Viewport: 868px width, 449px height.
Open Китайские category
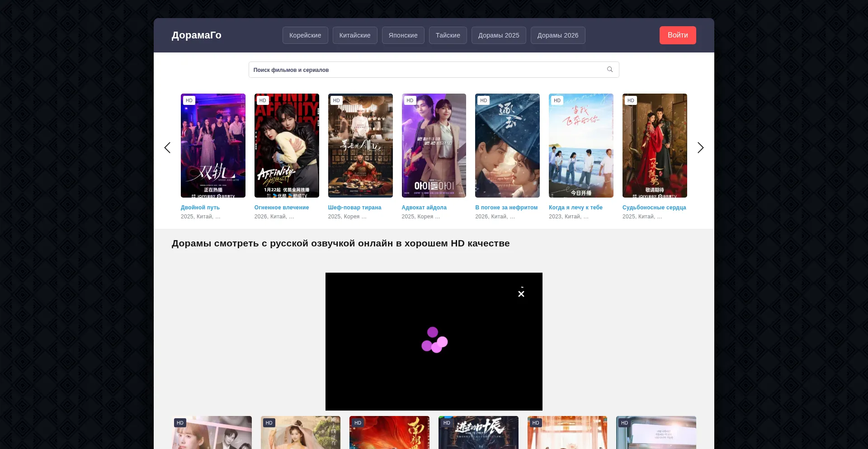[355, 35]
